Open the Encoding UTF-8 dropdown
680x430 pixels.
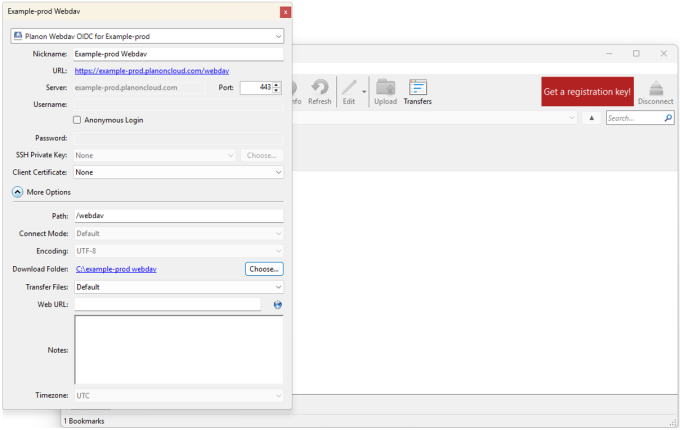point(179,251)
